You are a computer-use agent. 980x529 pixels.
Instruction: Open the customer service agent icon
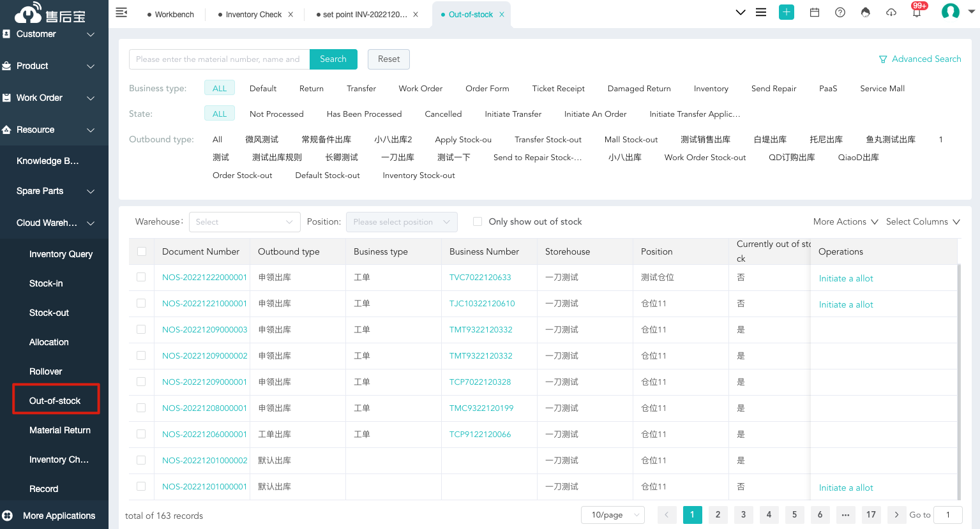pos(866,12)
